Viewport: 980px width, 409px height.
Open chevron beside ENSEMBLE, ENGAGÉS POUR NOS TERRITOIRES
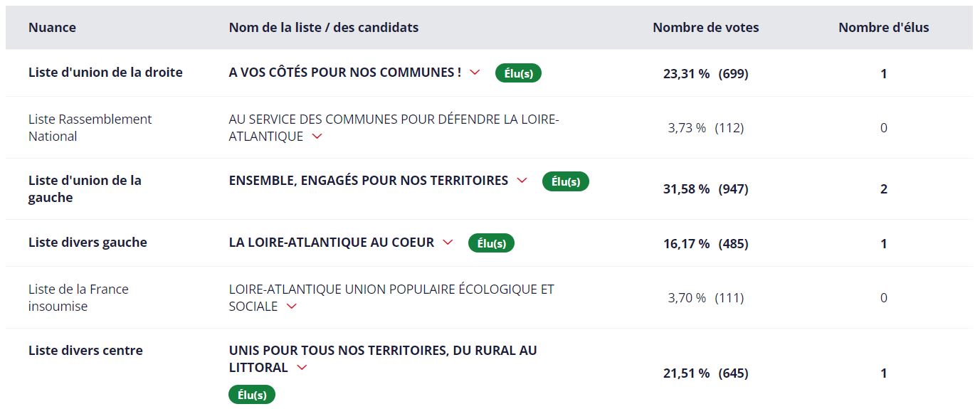[522, 181]
